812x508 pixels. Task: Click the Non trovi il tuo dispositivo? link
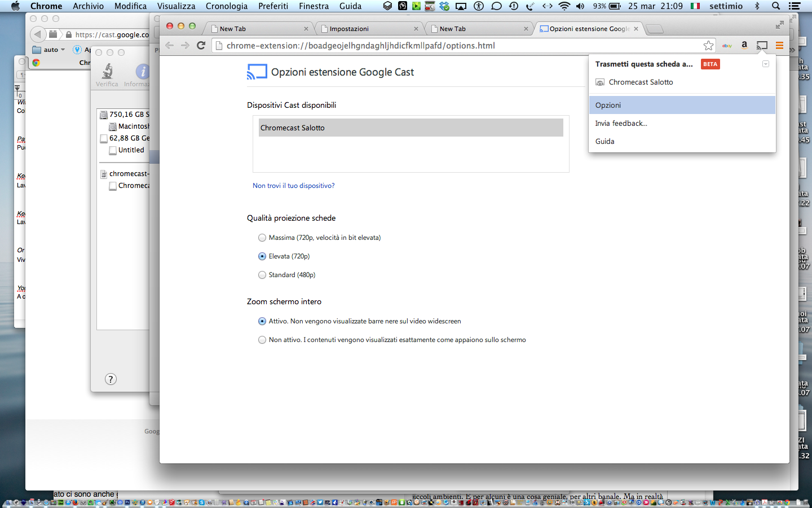[x=293, y=186]
